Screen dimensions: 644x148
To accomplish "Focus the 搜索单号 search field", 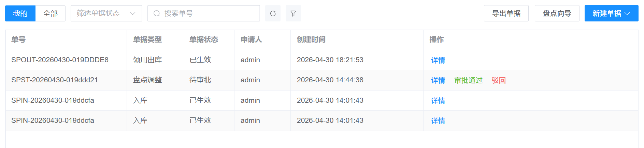I will 204,13.
